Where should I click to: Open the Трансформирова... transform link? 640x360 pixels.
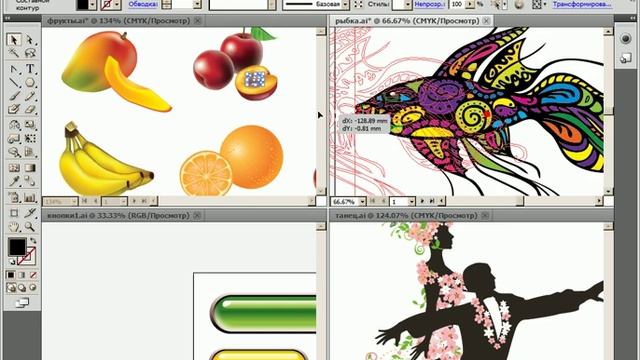(x=582, y=4)
